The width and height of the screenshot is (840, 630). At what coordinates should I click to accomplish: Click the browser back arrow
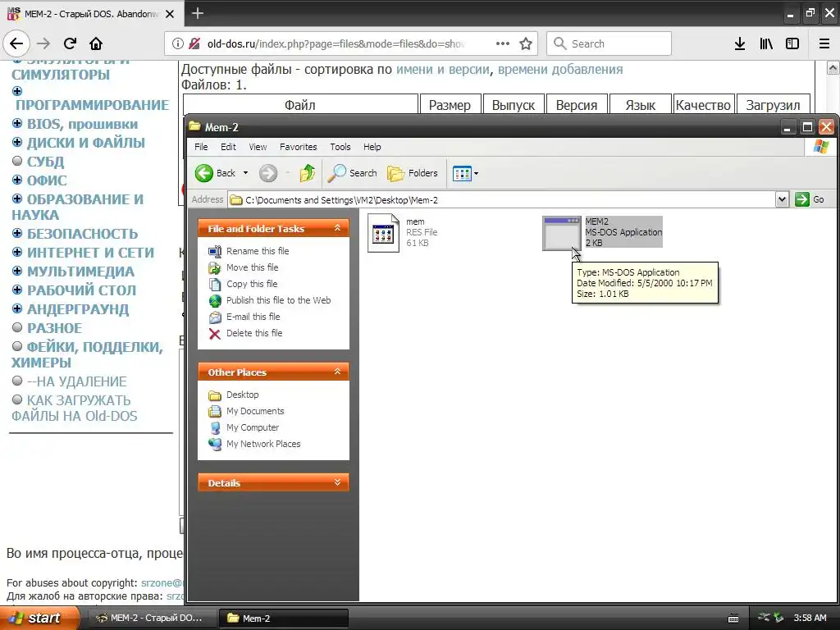click(x=16, y=43)
